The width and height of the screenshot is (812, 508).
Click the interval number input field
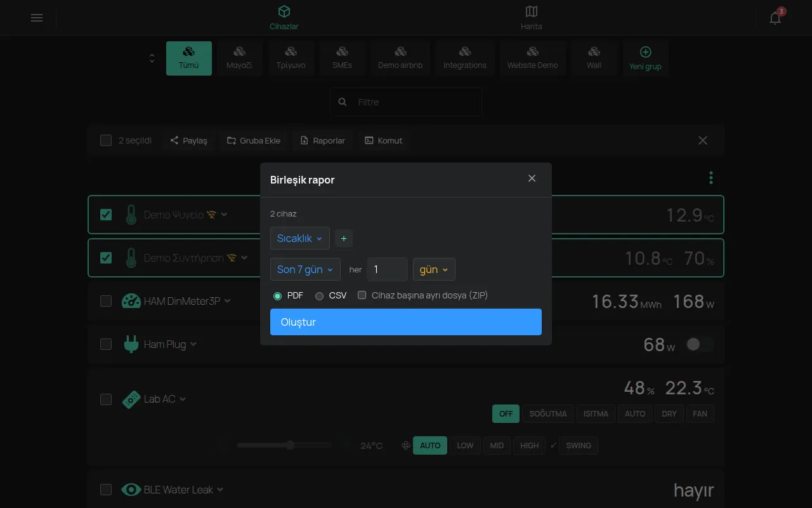388,269
